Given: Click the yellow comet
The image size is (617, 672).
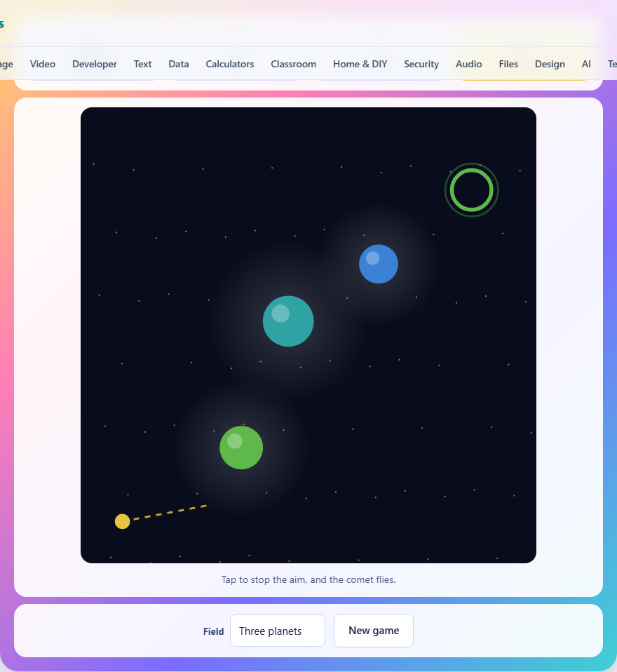Looking at the screenshot, I should (122, 522).
